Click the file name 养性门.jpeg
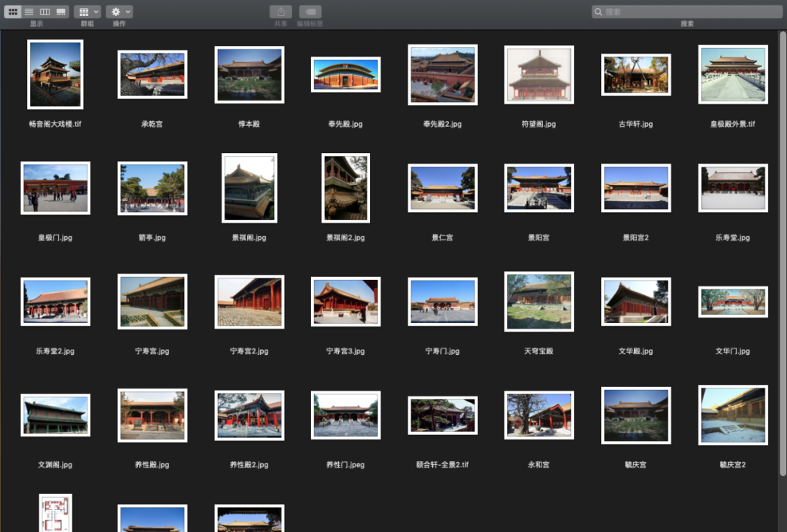The width and height of the screenshot is (787, 532). pyautogui.click(x=346, y=464)
